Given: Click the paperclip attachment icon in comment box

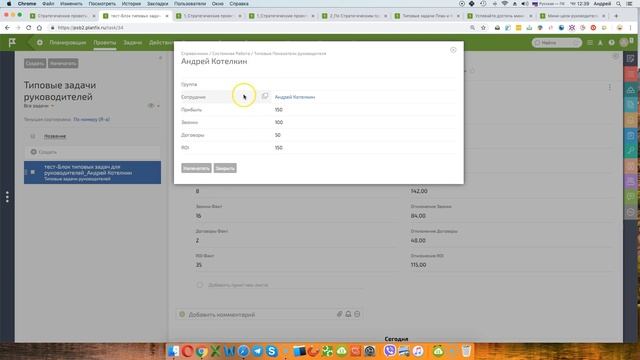Looking at the screenshot, I should coord(339,314).
